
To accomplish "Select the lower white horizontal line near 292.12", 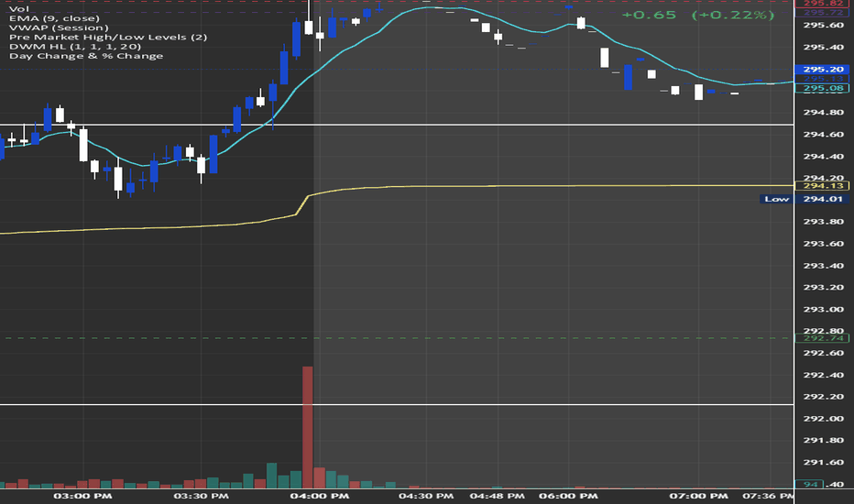I will click(397, 404).
